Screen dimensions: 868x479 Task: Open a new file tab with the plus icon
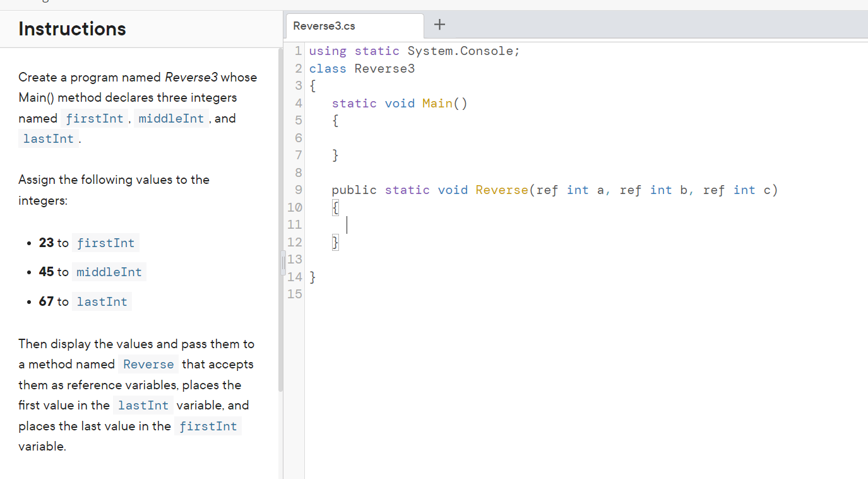pos(439,24)
